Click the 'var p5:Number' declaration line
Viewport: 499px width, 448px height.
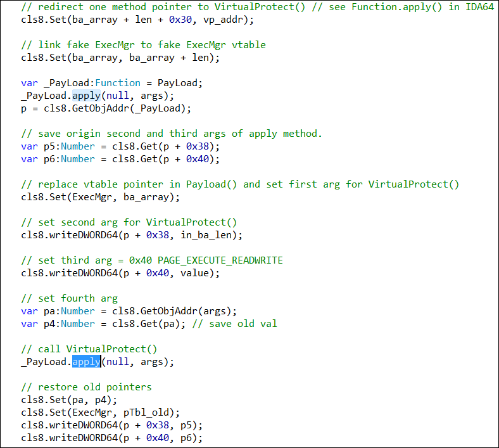point(120,146)
